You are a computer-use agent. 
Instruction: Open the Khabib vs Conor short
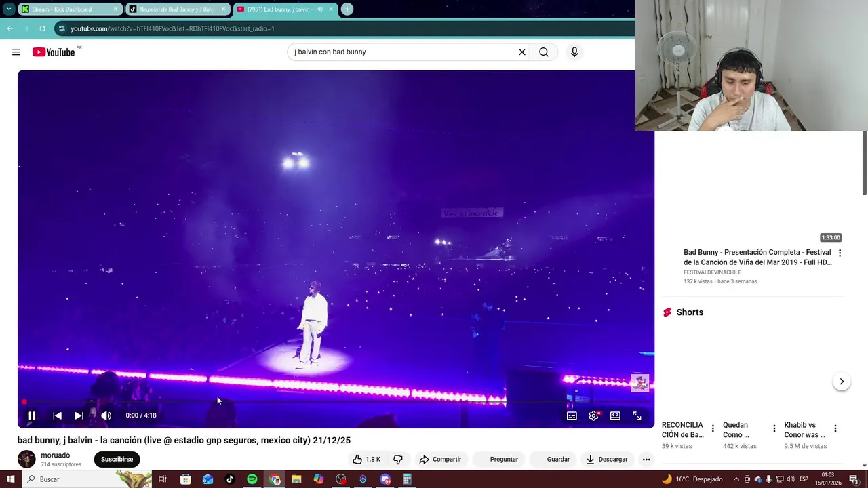coord(805,430)
